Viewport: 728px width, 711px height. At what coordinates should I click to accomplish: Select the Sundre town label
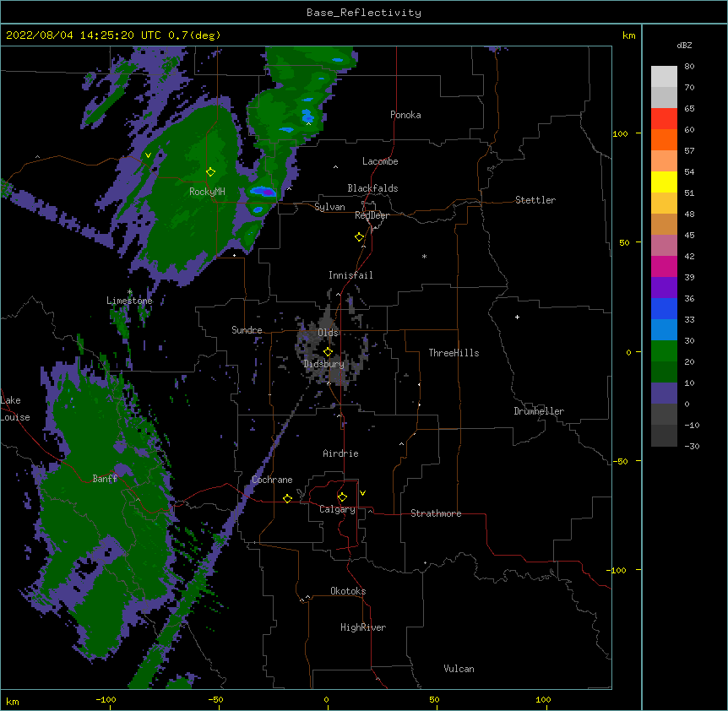247,330
